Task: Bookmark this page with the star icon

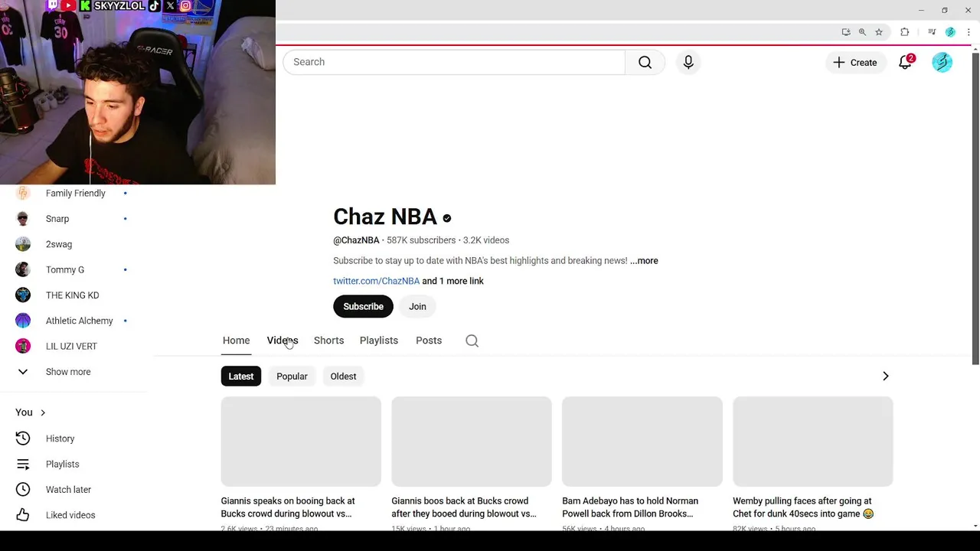Action: point(879,32)
